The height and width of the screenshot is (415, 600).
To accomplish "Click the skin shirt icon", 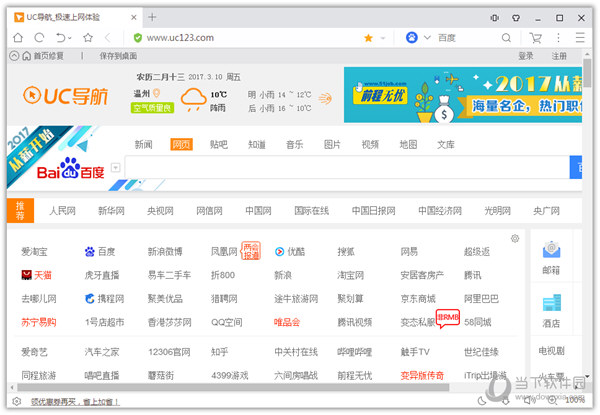I will click(516, 18).
